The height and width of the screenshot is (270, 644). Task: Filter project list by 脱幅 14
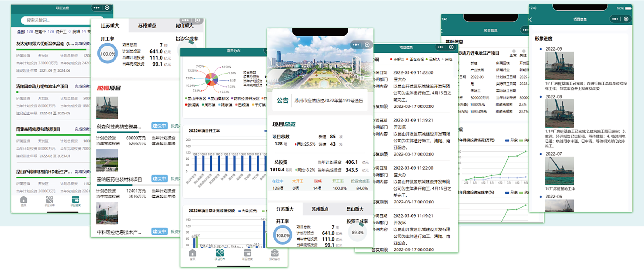79,31
